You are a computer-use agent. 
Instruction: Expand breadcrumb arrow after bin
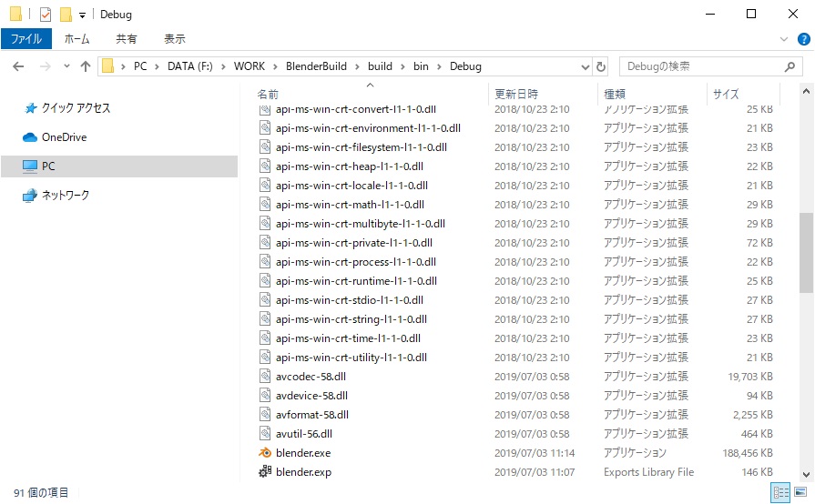[439, 66]
